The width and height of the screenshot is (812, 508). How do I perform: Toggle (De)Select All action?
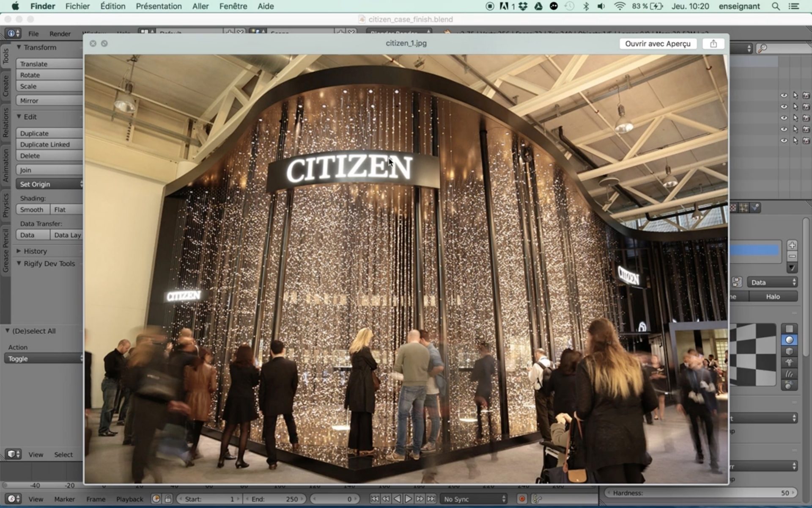click(44, 358)
